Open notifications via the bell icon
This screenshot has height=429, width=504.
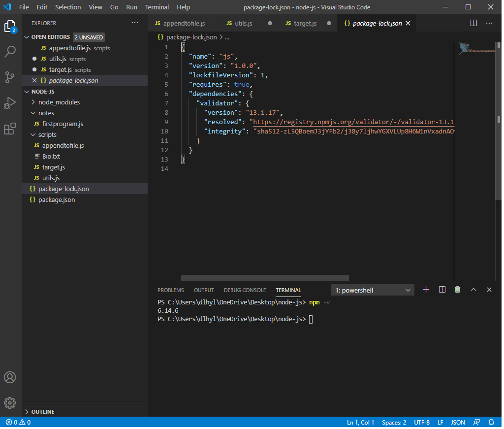(x=491, y=422)
